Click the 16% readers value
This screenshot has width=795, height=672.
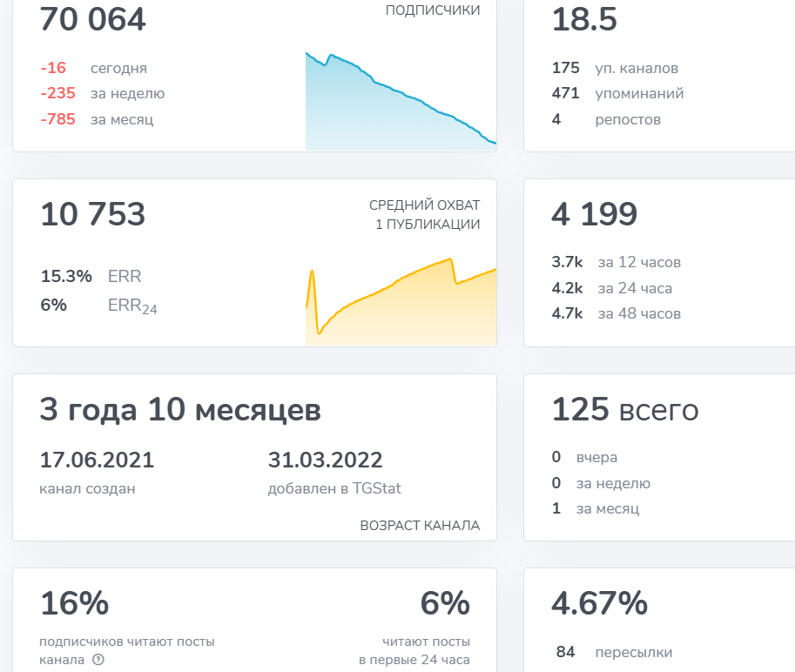(75, 603)
